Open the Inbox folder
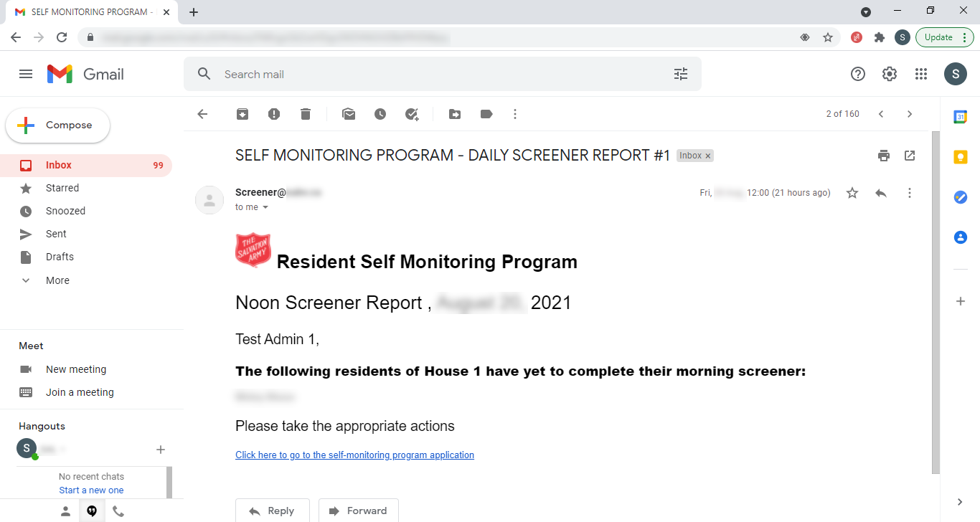The image size is (980, 522). 86,165
